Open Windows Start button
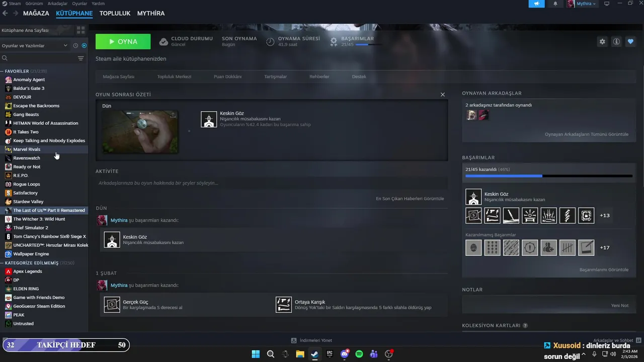Viewport: 644px width, 362px height. [256, 354]
